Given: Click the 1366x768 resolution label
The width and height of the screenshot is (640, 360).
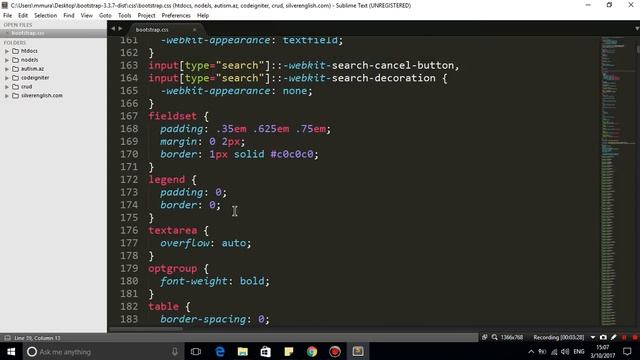Looking at the screenshot, I should pyautogui.click(x=512, y=337).
